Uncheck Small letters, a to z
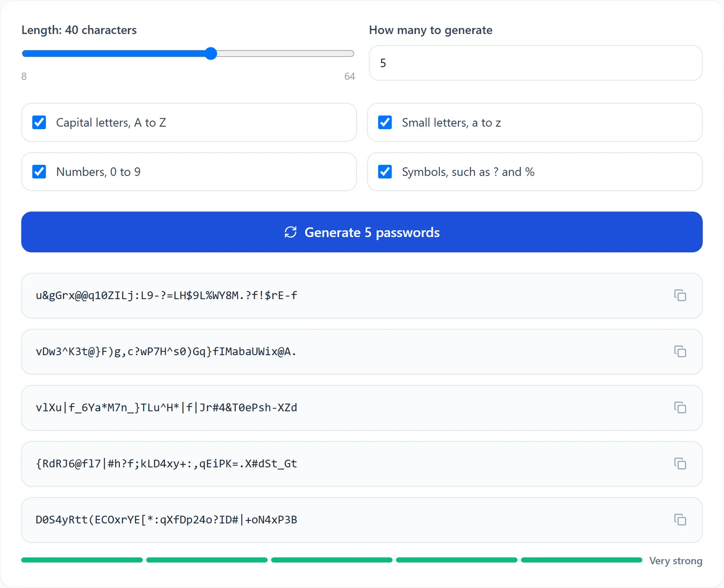This screenshot has height=588, width=724. tap(385, 122)
